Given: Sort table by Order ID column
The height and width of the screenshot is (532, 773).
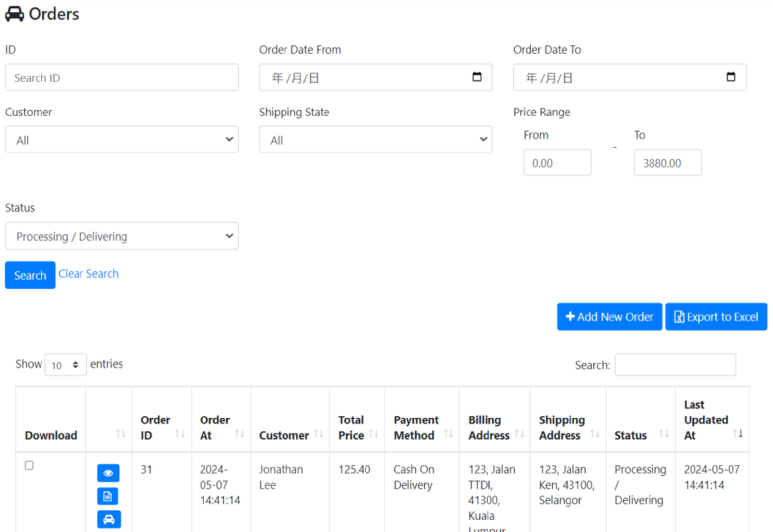Looking at the screenshot, I should point(161,427).
